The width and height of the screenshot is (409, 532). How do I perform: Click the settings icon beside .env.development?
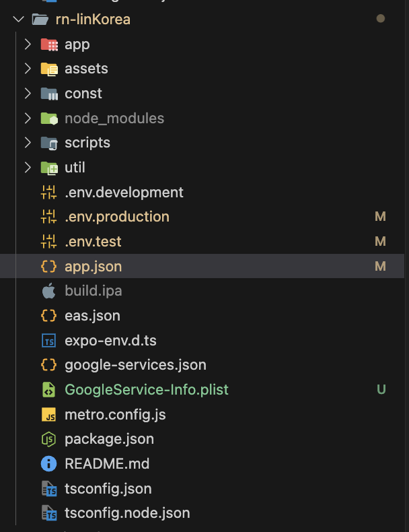coord(48,193)
